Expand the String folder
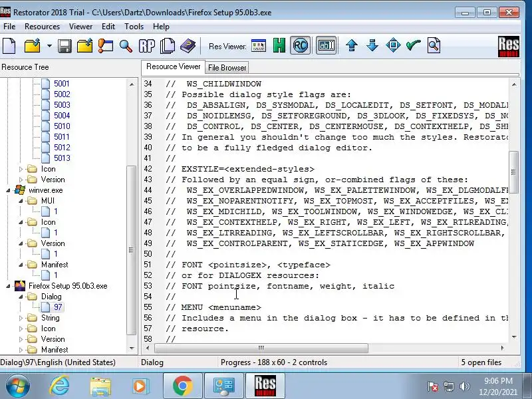 click(21, 319)
